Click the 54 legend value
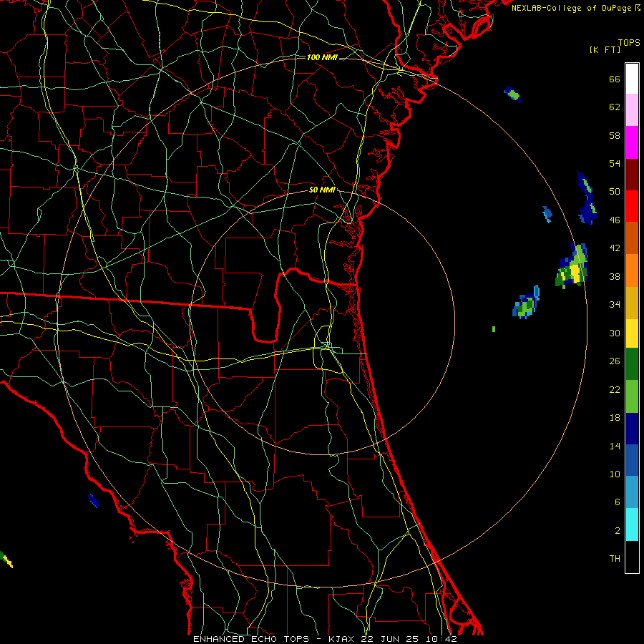Image resolution: width=644 pixels, height=644 pixels. (615, 163)
